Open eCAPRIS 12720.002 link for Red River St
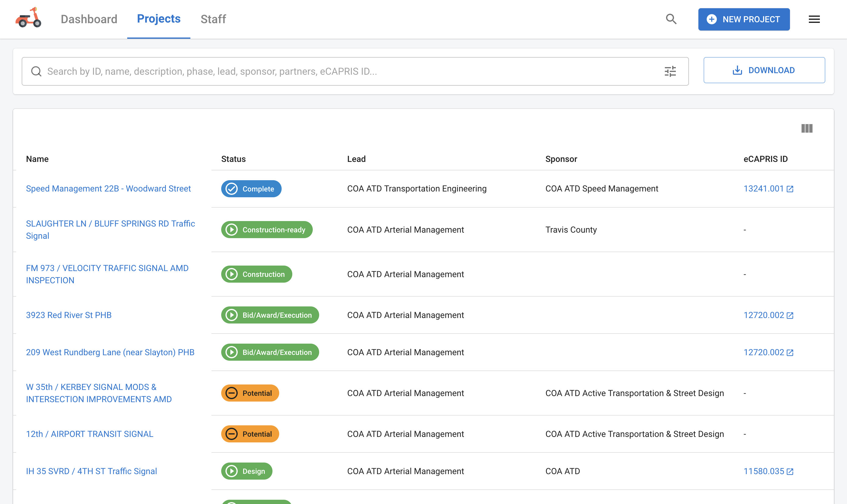 point(768,315)
